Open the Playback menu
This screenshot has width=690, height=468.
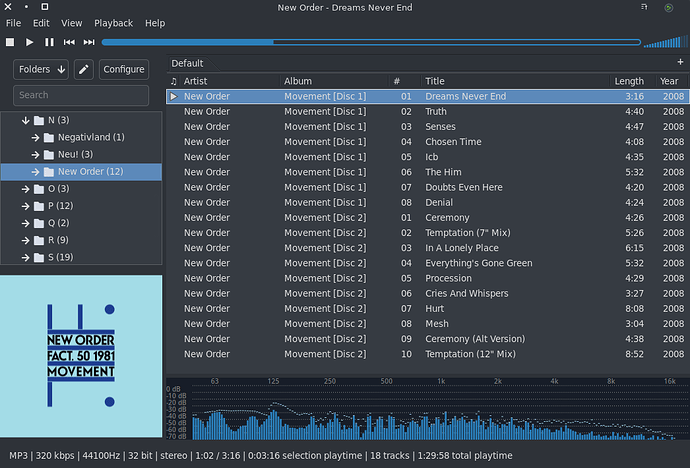pyautogui.click(x=114, y=22)
